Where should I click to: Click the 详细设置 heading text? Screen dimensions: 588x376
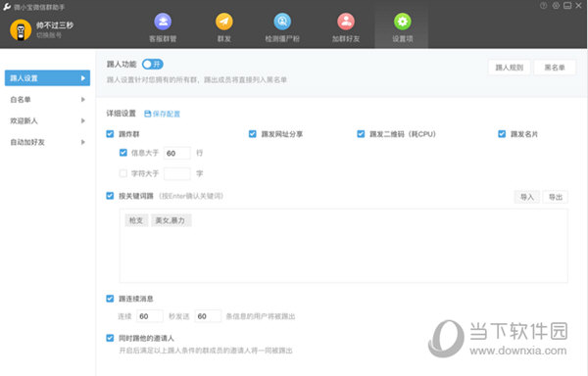click(x=121, y=114)
